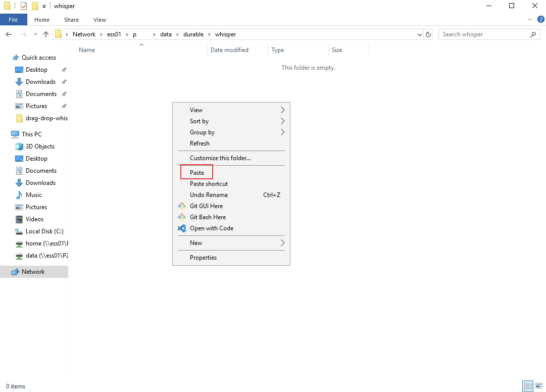Click the Search whisper input field
Image resolution: width=546 pixels, height=392 pixels.
pyautogui.click(x=484, y=34)
